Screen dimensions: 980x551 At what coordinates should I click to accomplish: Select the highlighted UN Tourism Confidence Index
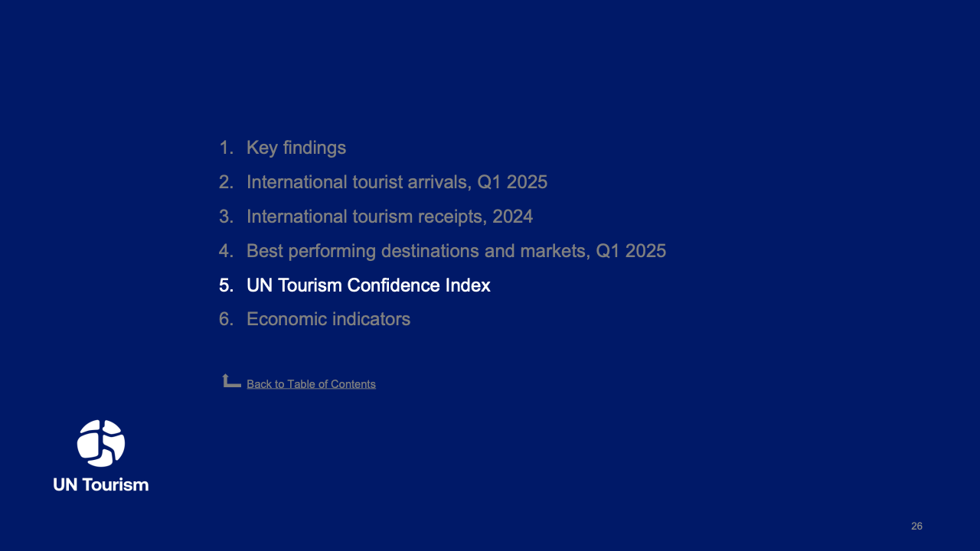(368, 285)
